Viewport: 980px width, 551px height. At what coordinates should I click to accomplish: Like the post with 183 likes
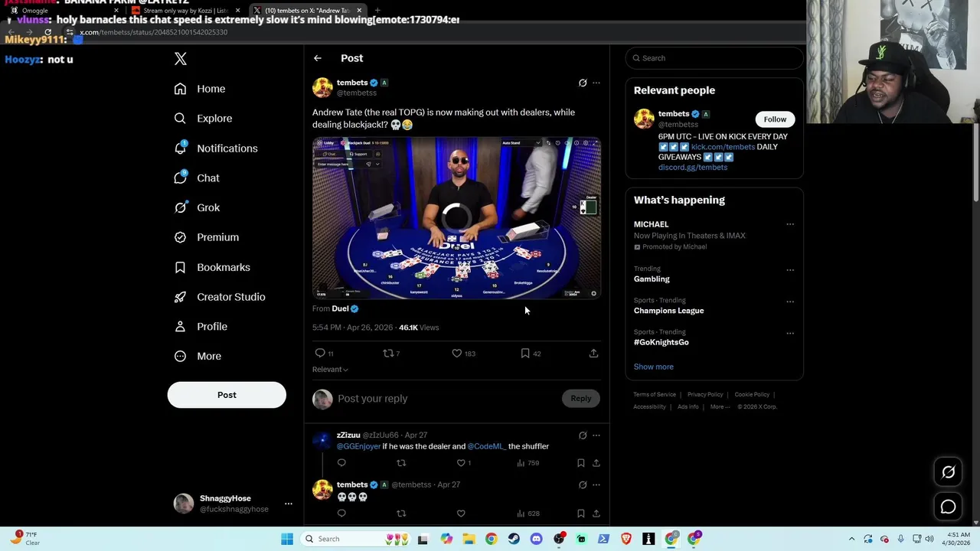456,354
